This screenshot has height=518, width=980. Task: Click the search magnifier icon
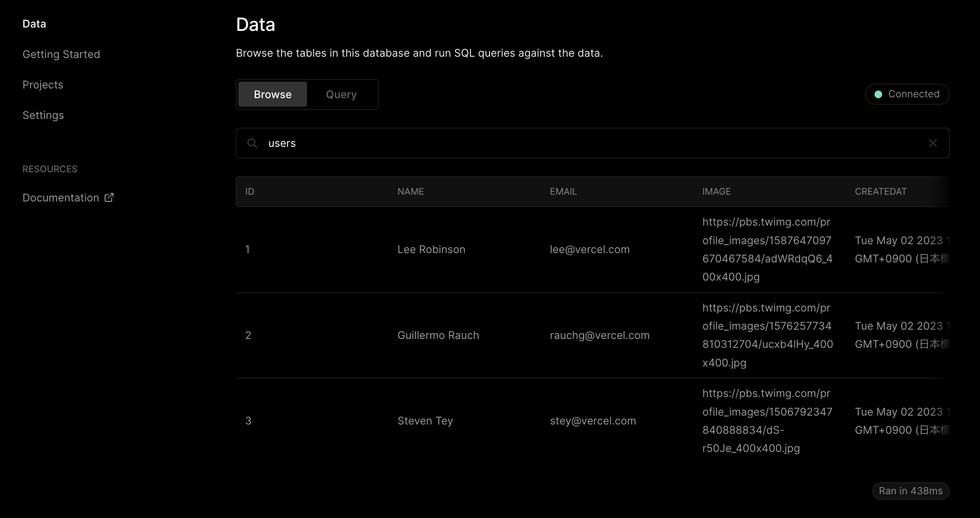[x=252, y=143]
